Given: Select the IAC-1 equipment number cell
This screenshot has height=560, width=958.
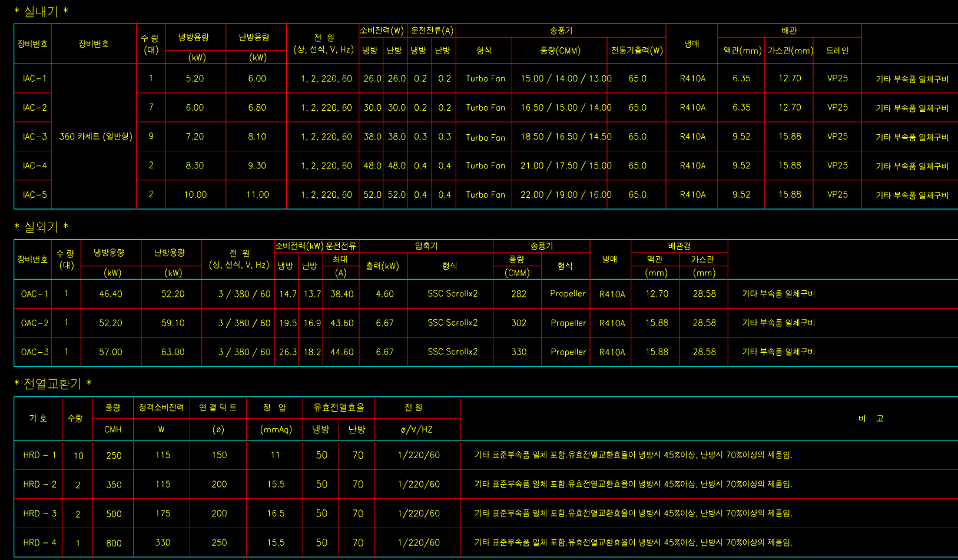Looking at the screenshot, I should (x=34, y=78).
